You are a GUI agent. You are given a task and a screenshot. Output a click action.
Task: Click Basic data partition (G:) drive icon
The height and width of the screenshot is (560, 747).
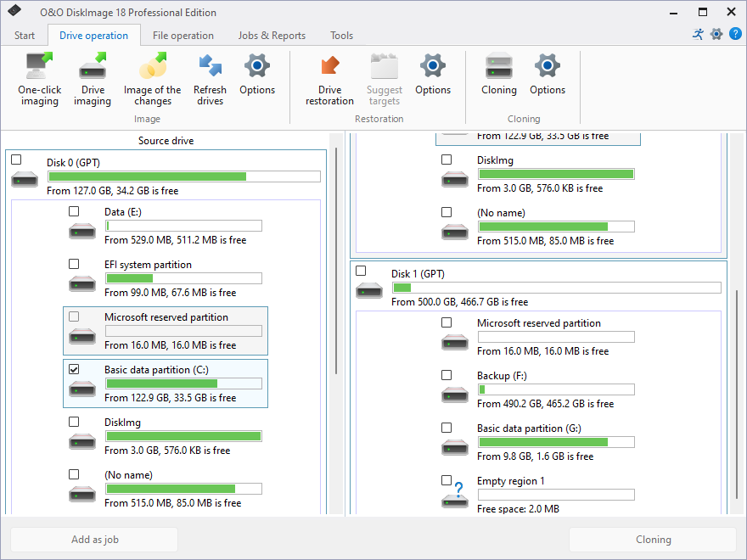coord(455,448)
